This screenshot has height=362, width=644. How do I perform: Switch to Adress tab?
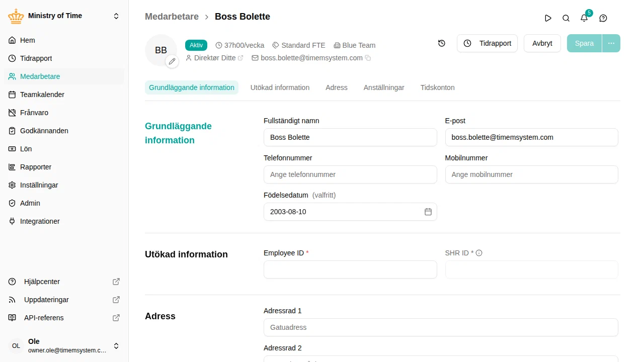pos(337,87)
